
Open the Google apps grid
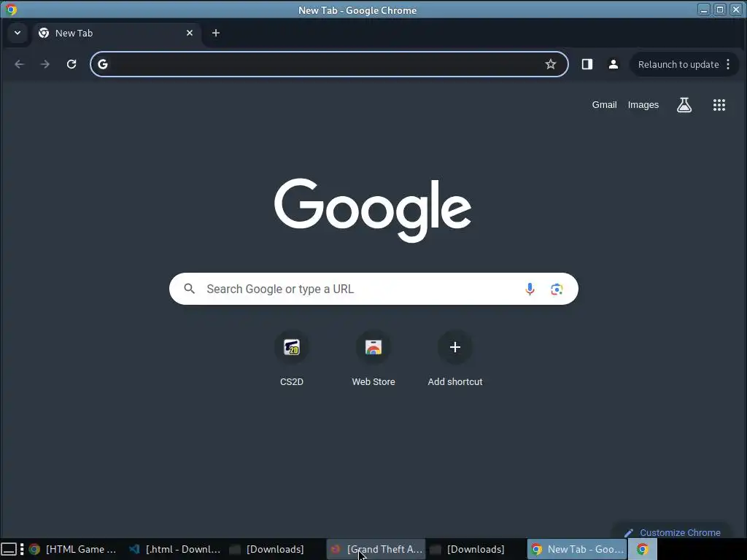[x=719, y=105]
